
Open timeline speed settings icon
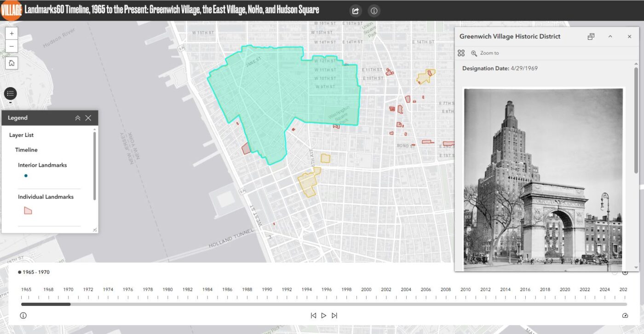[x=625, y=316]
